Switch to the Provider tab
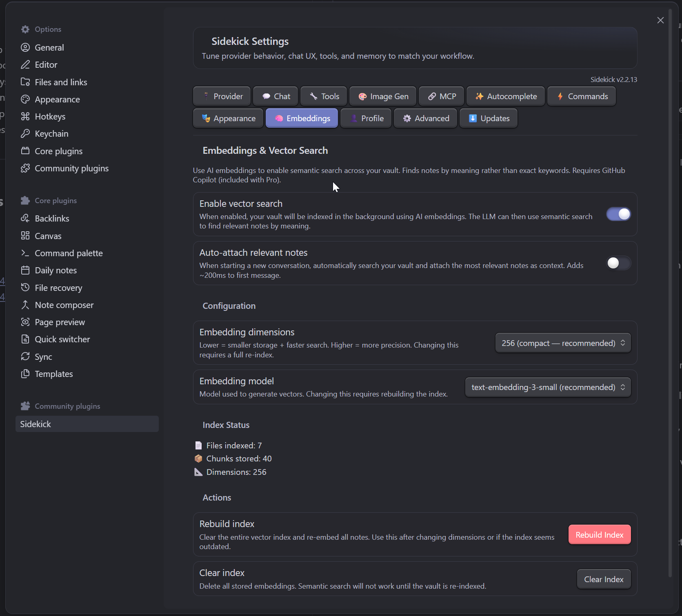This screenshot has width=682, height=616. click(221, 96)
